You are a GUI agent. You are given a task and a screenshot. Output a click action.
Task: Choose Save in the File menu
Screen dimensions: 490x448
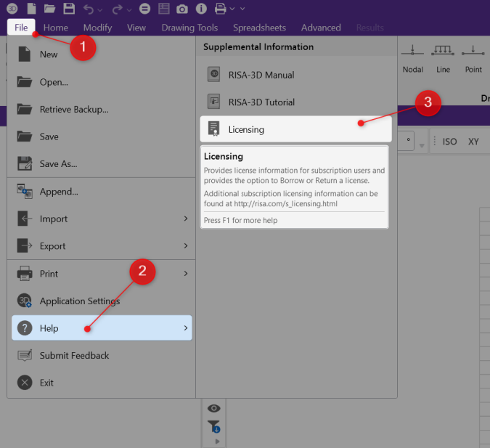(x=102, y=137)
